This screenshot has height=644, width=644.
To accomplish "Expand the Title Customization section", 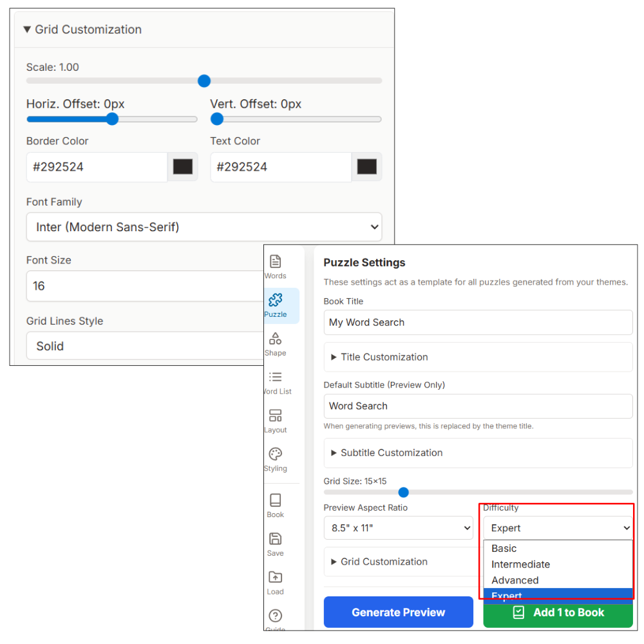I will (x=384, y=357).
